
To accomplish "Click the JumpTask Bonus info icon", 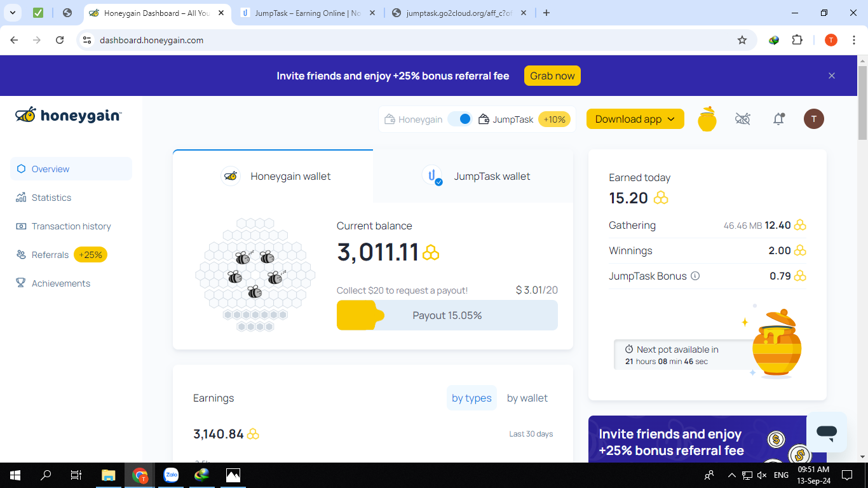I will [x=695, y=276].
